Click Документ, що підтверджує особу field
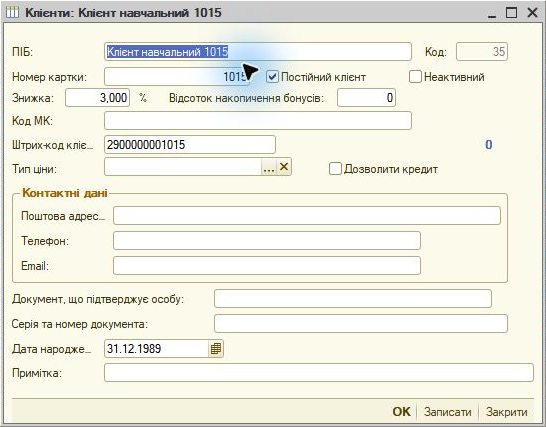The image size is (546, 427). pyautogui.click(x=353, y=298)
